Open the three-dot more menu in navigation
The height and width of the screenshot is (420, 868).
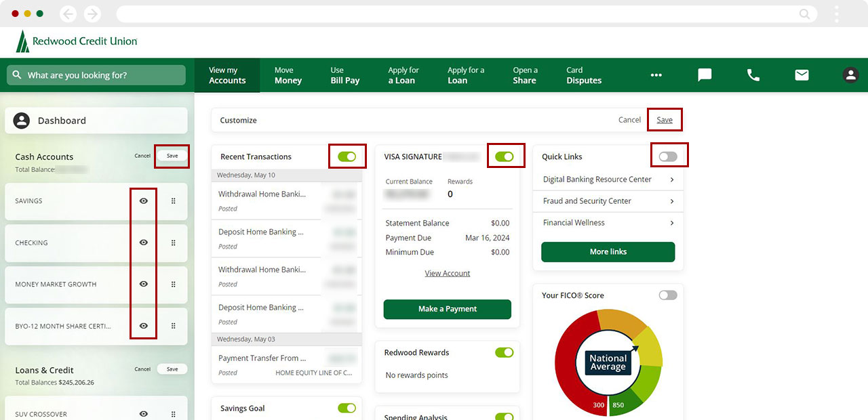pos(656,75)
